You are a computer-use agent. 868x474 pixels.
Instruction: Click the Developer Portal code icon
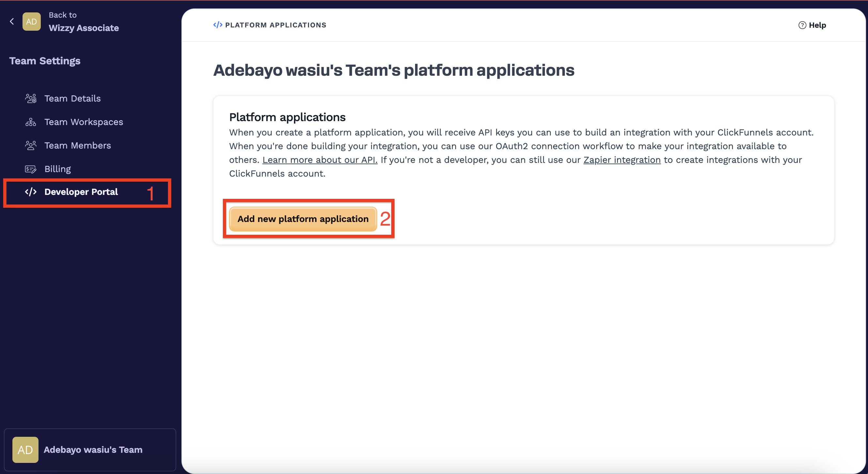[x=31, y=192]
